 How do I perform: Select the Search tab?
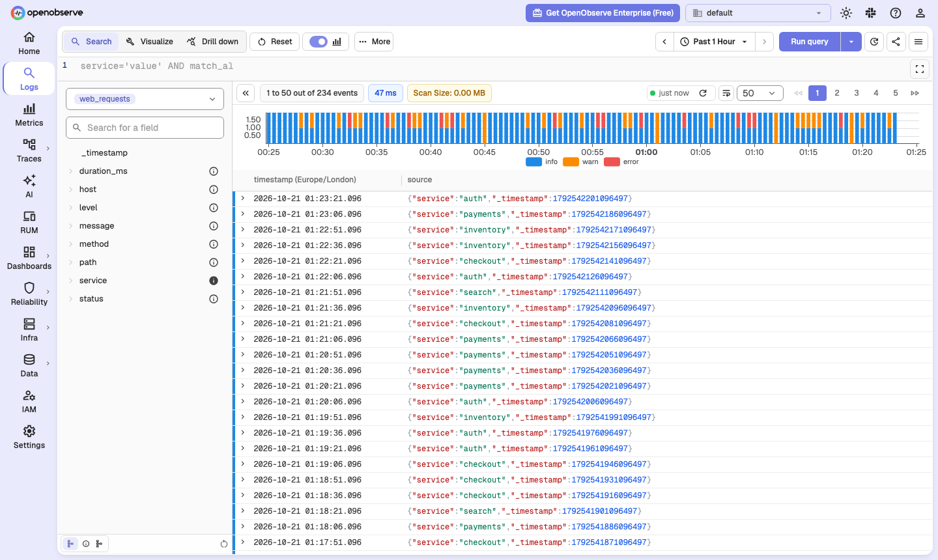click(x=92, y=42)
